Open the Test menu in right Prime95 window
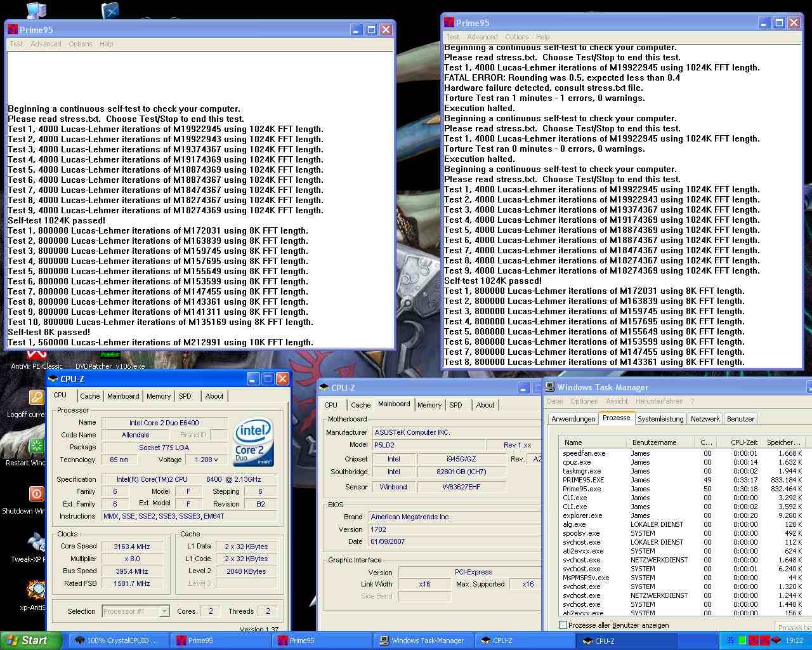This screenshot has width=812, height=650. (453, 37)
